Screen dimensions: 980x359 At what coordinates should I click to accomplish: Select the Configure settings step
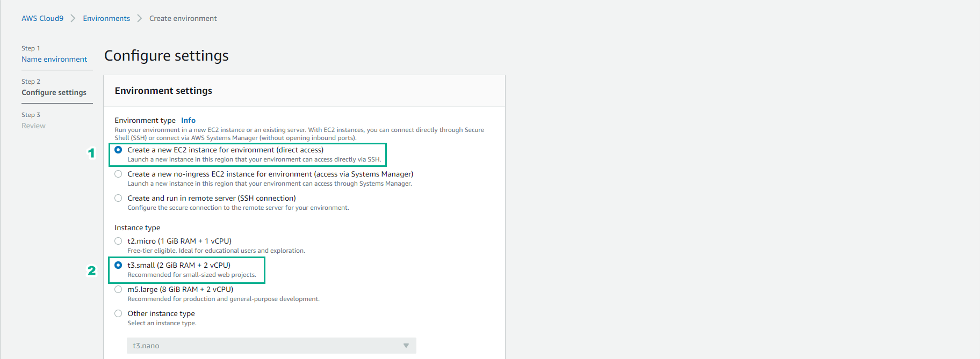point(54,92)
